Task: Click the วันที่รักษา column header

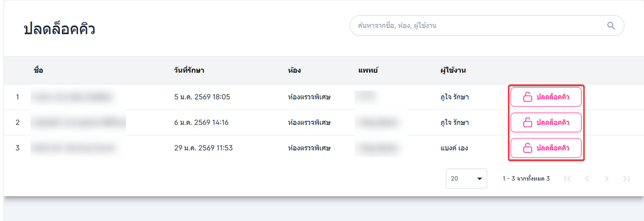Action: point(189,70)
